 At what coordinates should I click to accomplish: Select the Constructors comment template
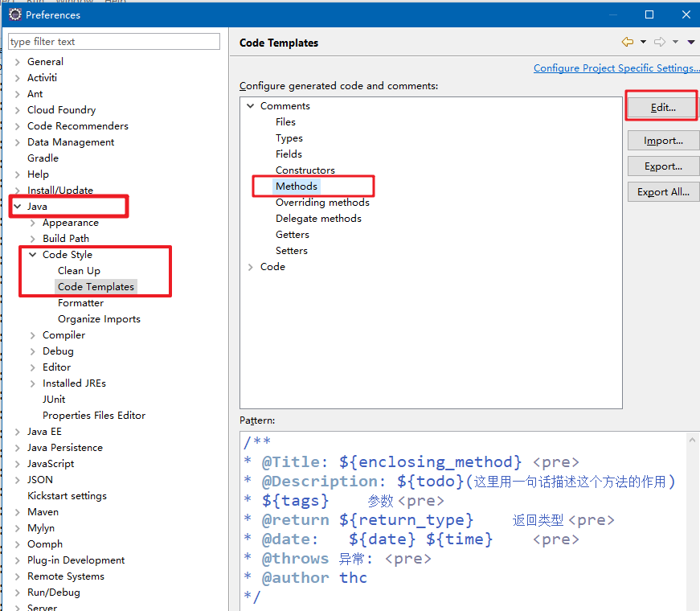[305, 170]
